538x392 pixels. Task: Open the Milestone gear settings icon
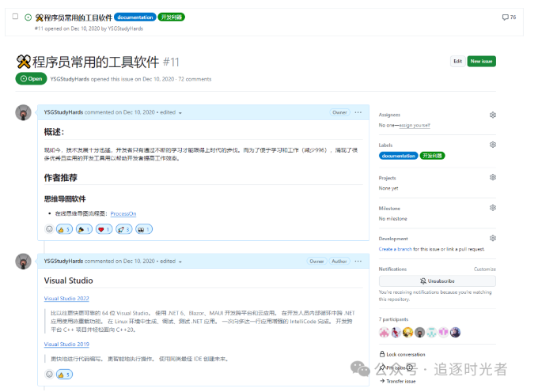click(493, 208)
